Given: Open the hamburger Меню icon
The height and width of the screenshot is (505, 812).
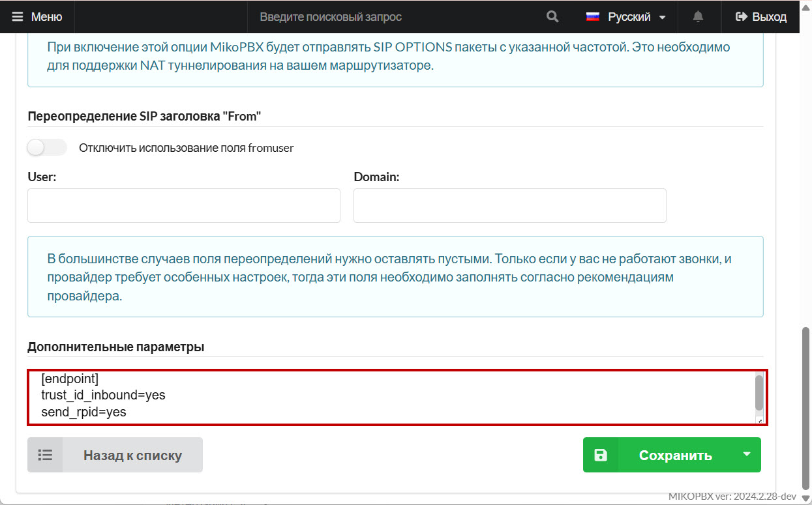Looking at the screenshot, I should 18,17.
